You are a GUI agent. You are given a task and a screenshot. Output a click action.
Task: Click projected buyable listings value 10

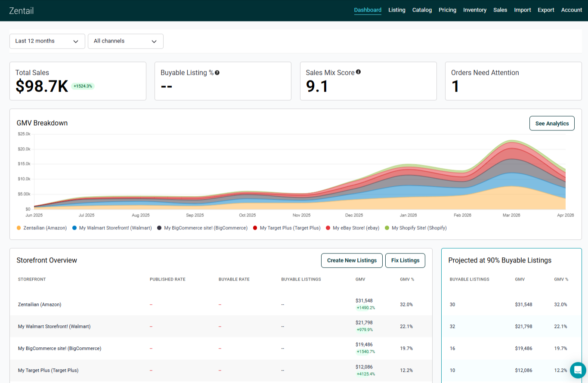pos(452,371)
